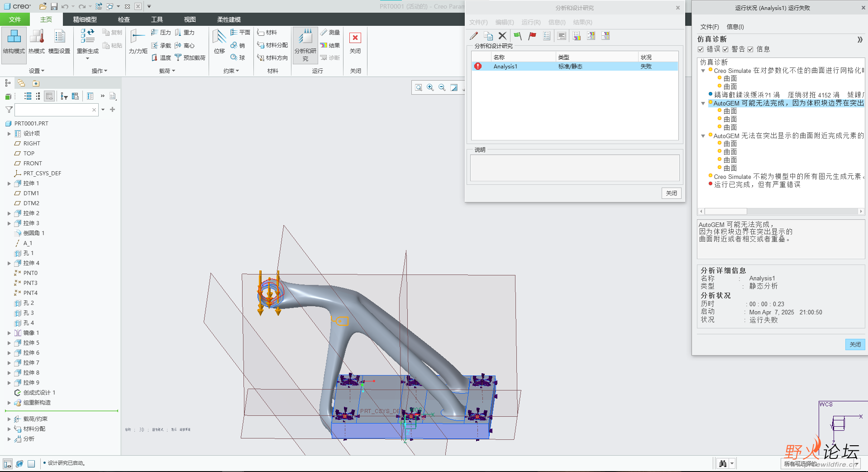Viewport: 868px width, 472px height.
Task: Collapse the highlighted AutoGEM 可能无法完成 diagnostic node
Action: pyautogui.click(x=703, y=103)
